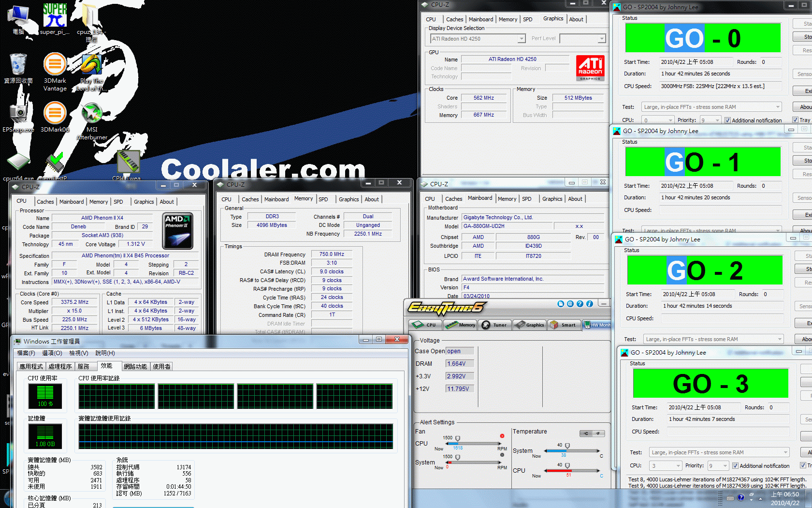Open the Recycle Bin desktop icon
This screenshot has width=812, height=508.
pyautogui.click(x=18, y=68)
